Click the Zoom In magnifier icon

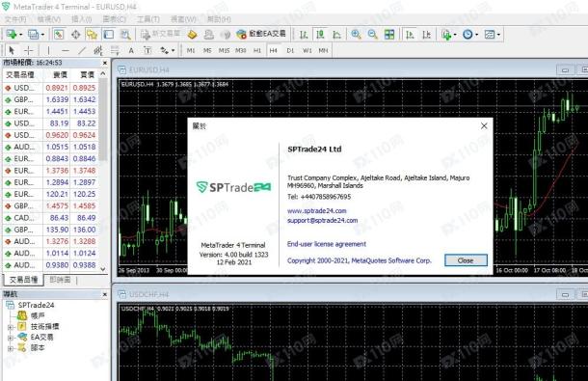(356, 35)
